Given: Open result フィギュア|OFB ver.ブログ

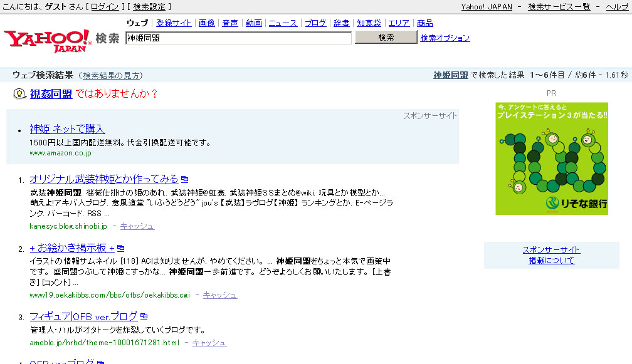Looking at the screenshot, I should coord(84,316).
